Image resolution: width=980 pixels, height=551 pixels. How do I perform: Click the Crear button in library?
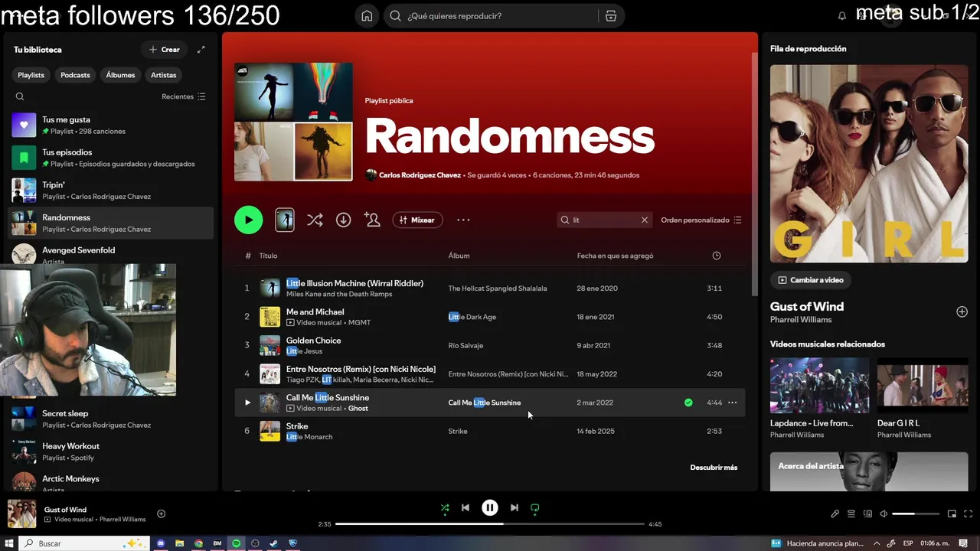[x=164, y=50]
